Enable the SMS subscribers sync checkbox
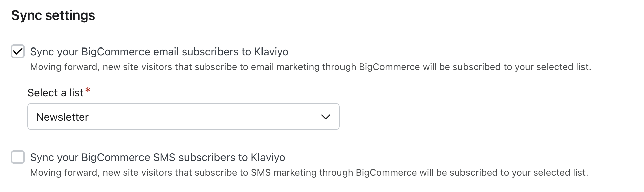This screenshot has width=644, height=192. [x=18, y=157]
